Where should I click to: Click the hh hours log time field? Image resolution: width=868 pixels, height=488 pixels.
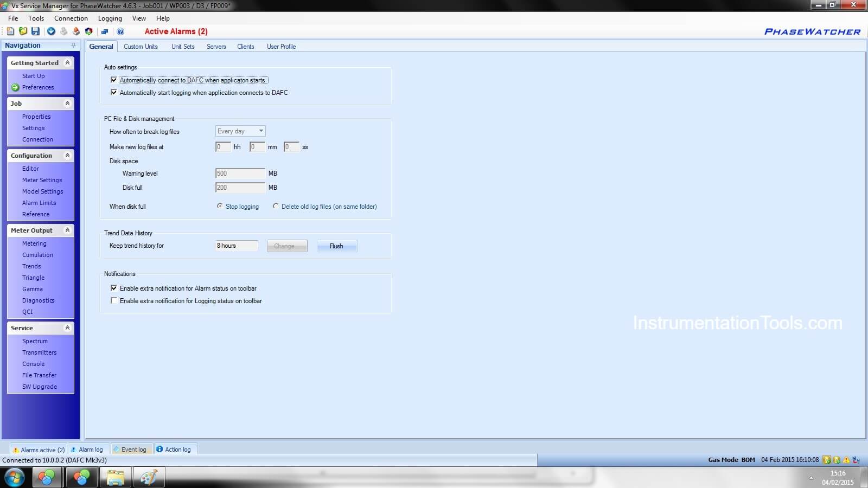point(223,147)
